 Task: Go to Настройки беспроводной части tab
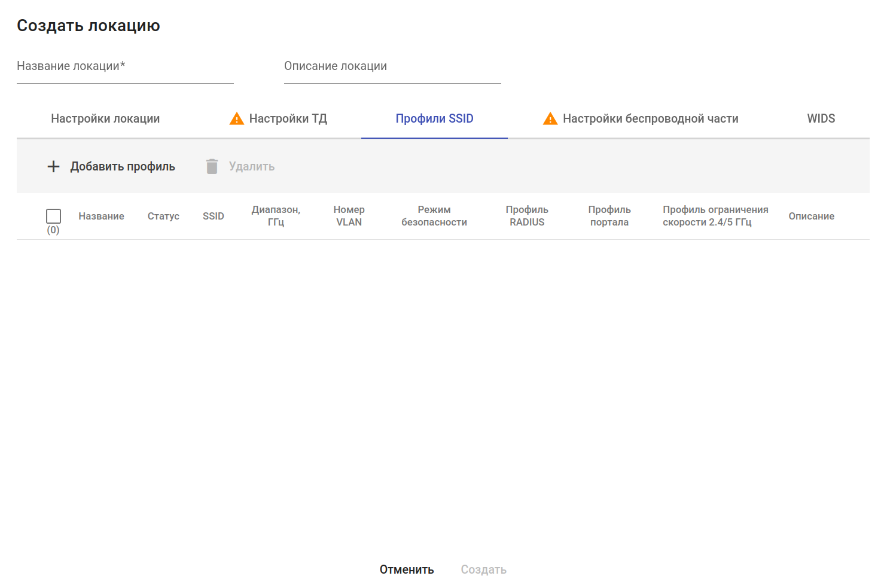[650, 118]
